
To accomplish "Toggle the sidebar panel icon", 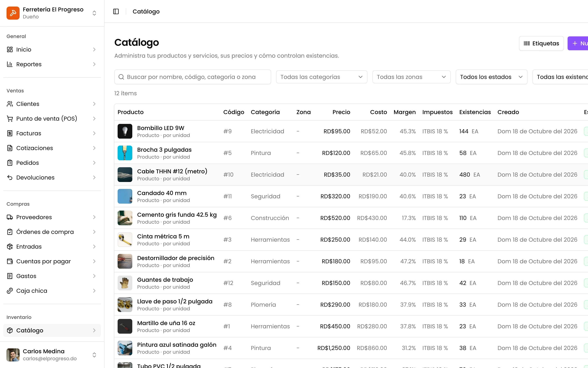I will (x=116, y=11).
